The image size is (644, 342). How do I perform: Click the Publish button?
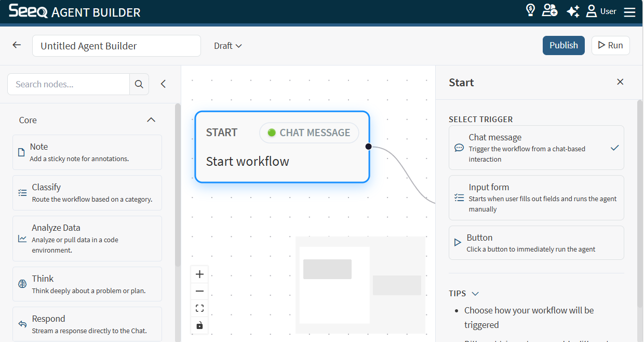[563, 45]
